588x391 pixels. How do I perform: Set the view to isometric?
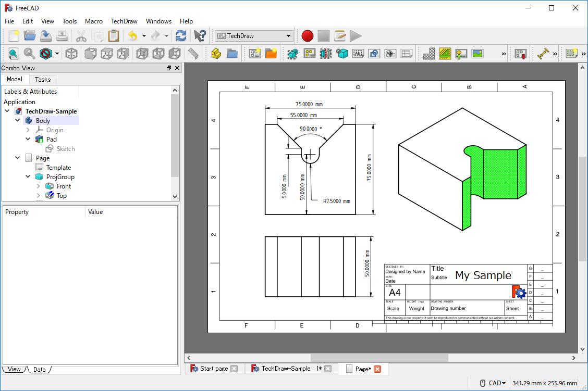(71, 53)
